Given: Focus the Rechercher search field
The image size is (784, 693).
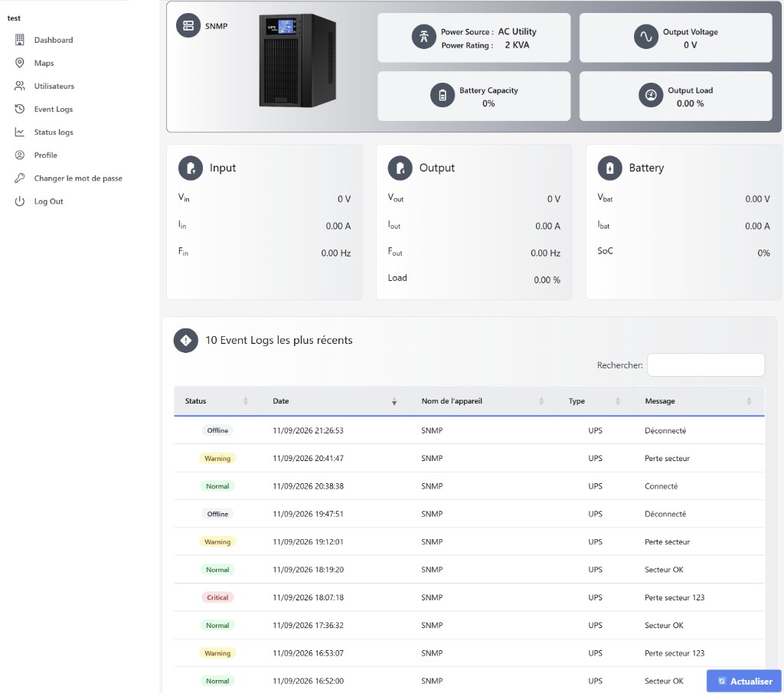Looking at the screenshot, I should (706, 365).
